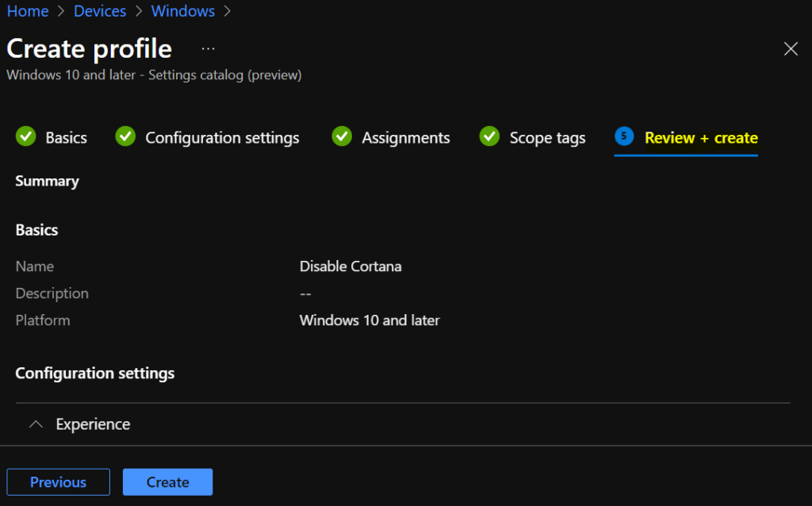812x506 pixels.
Task: Click the green checkmark beside Basics
Action: [26, 136]
